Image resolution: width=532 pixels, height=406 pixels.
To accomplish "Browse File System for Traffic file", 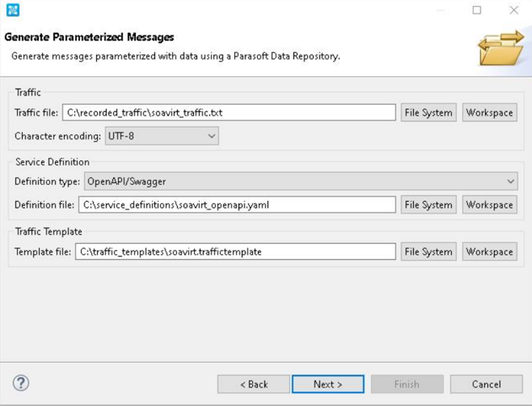I will 428,112.
